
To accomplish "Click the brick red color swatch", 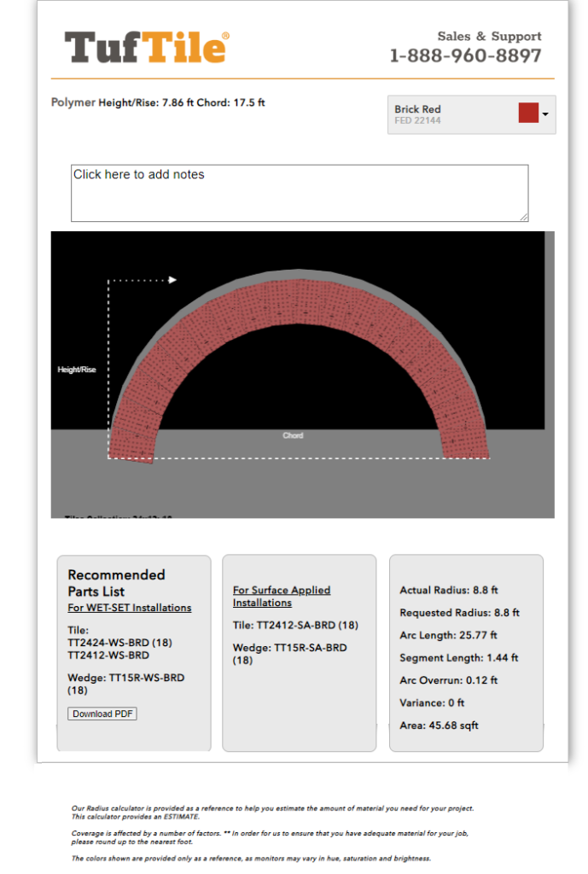I will (527, 114).
